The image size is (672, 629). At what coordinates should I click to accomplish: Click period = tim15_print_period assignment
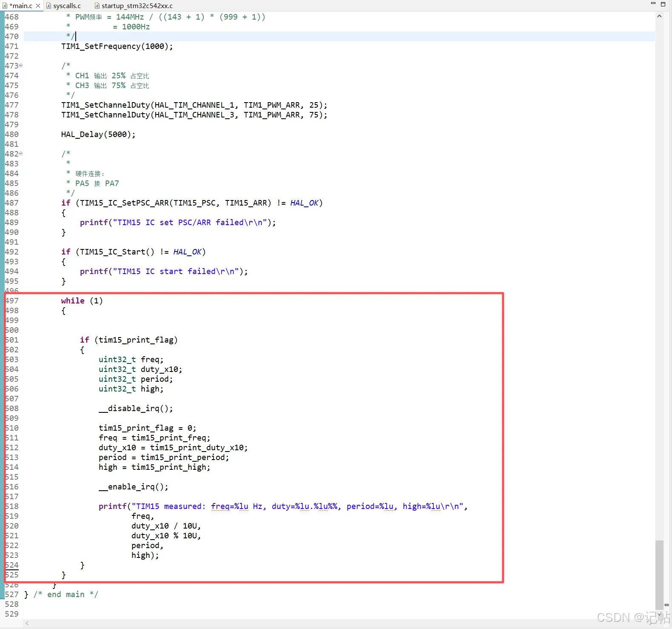(164, 457)
